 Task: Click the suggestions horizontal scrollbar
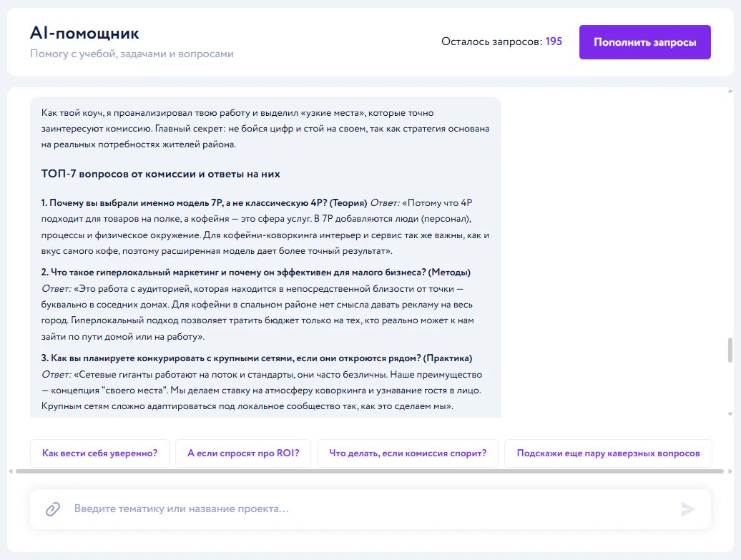click(x=370, y=471)
